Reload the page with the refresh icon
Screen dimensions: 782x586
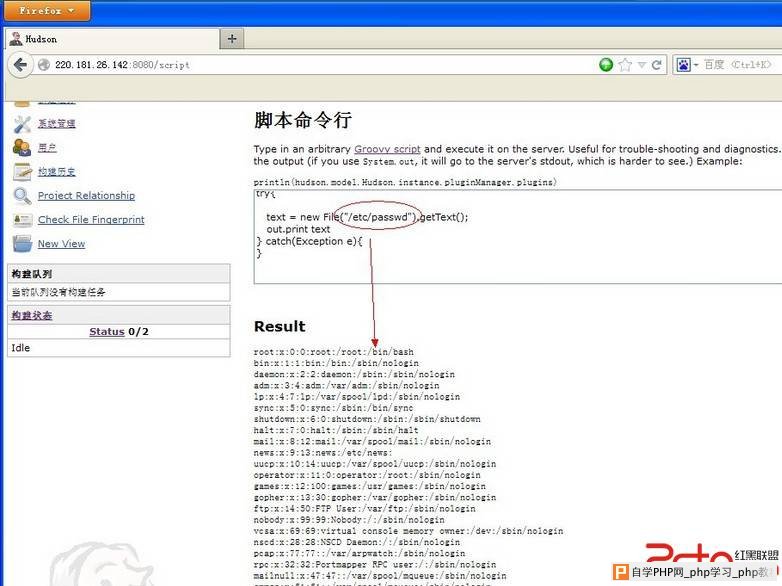click(x=657, y=65)
